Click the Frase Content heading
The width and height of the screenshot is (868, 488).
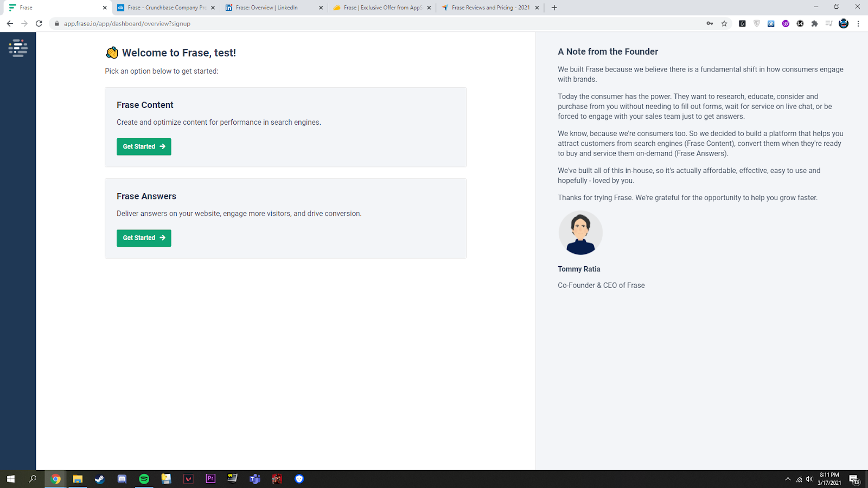coord(145,105)
